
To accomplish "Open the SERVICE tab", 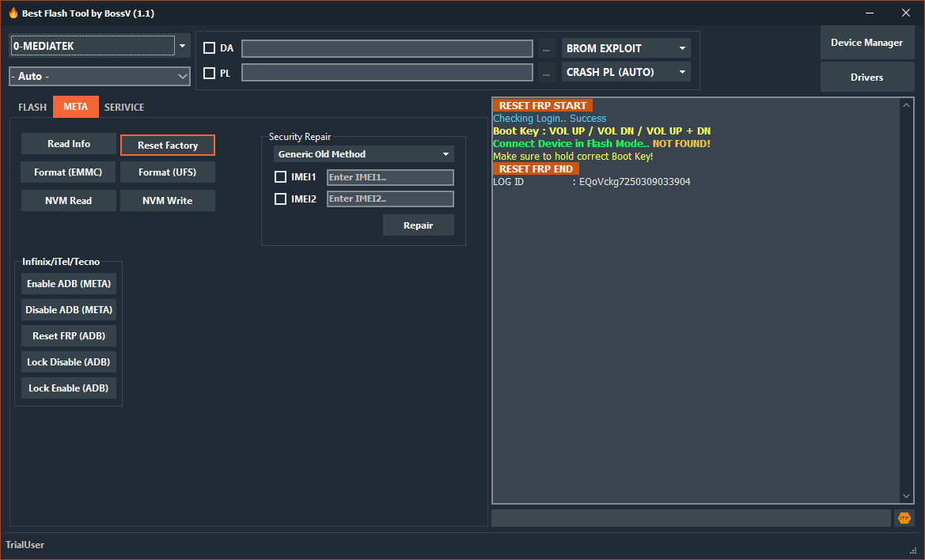I will 123,106.
